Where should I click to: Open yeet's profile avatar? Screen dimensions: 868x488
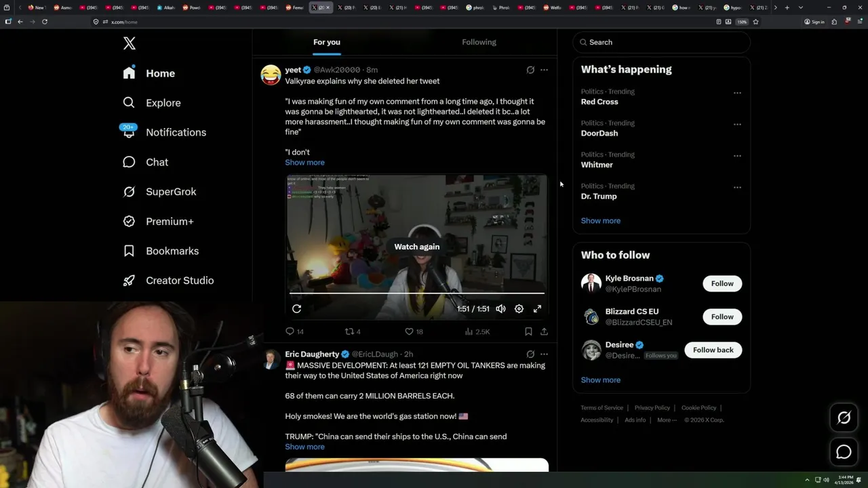271,75
